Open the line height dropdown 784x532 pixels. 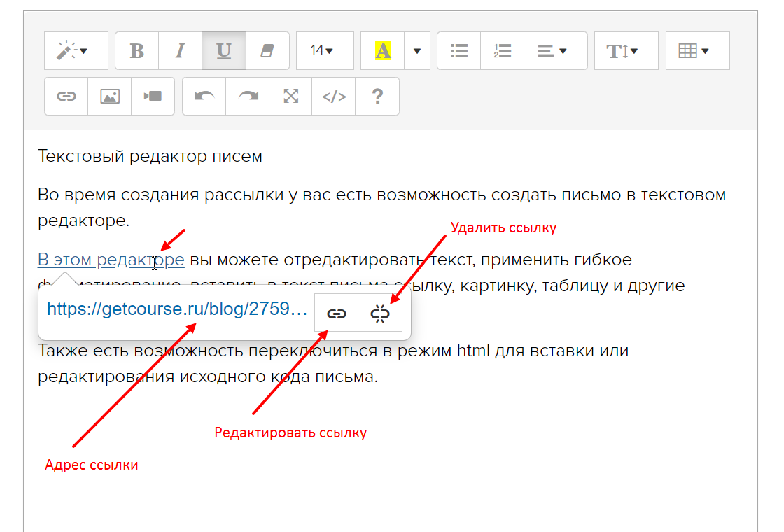click(x=626, y=51)
